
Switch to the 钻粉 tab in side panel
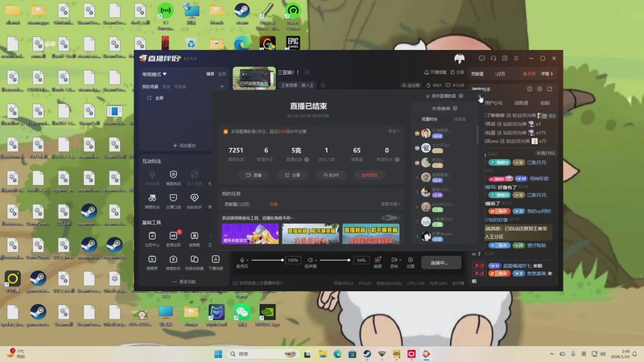(545, 103)
